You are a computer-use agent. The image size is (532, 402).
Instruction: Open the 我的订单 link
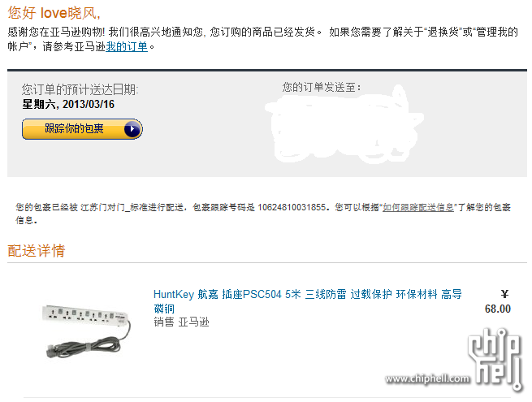point(127,46)
